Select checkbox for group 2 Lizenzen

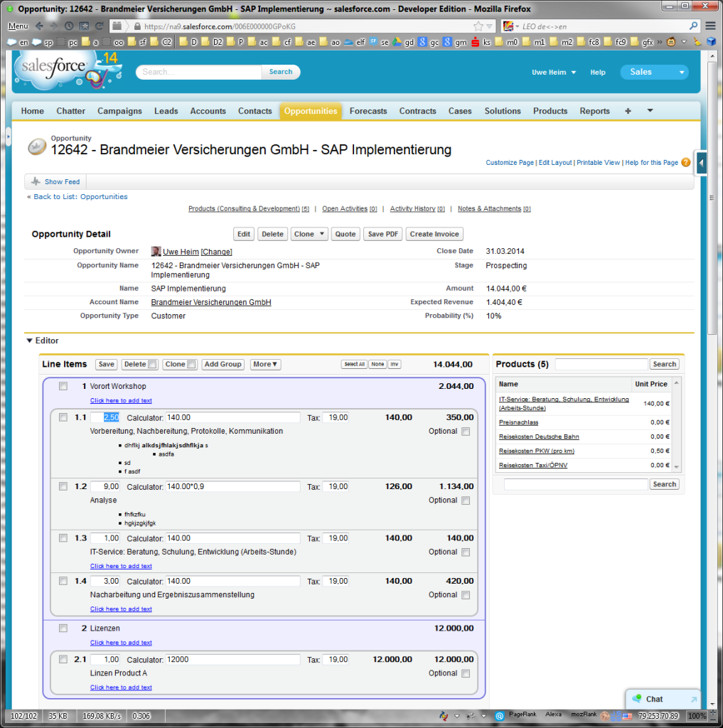[63, 628]
